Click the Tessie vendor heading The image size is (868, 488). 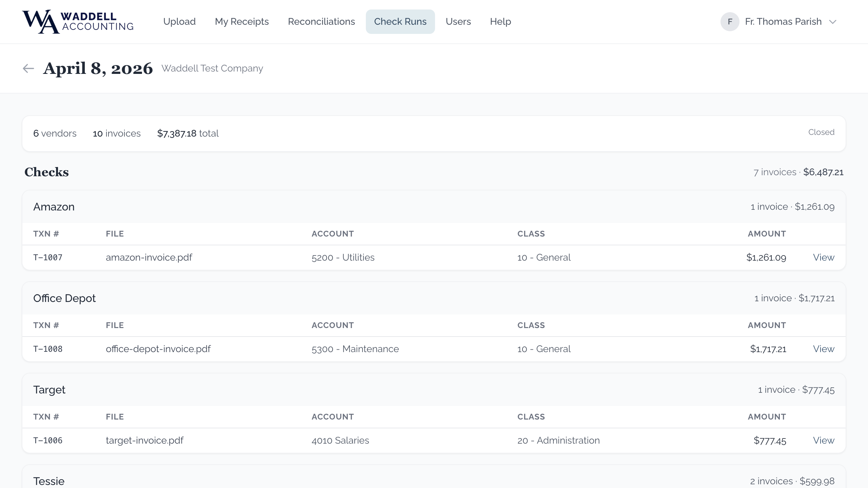[x=49, y=481]
